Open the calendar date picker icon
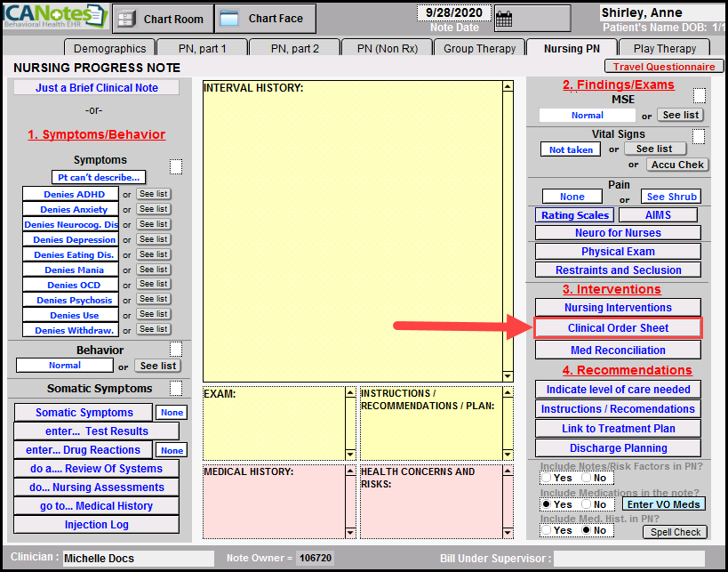This screenshot has height=572, width=728. pyautogui.click(x=504, y=20)
